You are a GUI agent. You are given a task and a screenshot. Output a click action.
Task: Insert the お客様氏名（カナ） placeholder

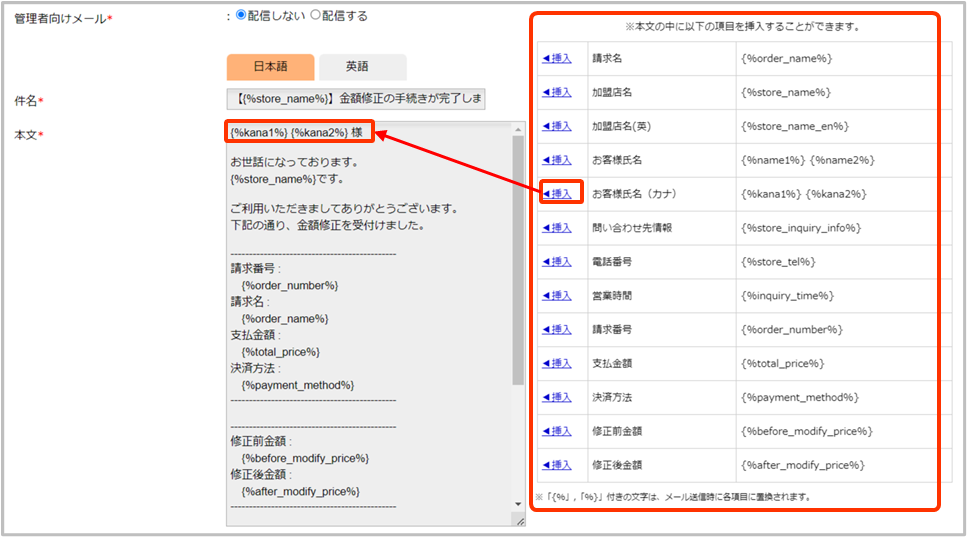pos(557,194)
